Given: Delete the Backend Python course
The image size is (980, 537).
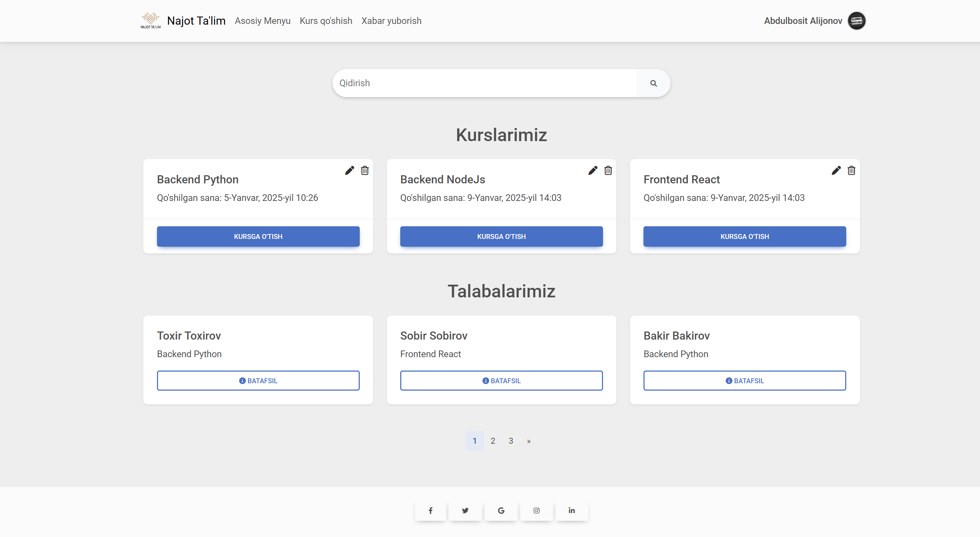Looking at the screenshot, I should click(364, 170).
